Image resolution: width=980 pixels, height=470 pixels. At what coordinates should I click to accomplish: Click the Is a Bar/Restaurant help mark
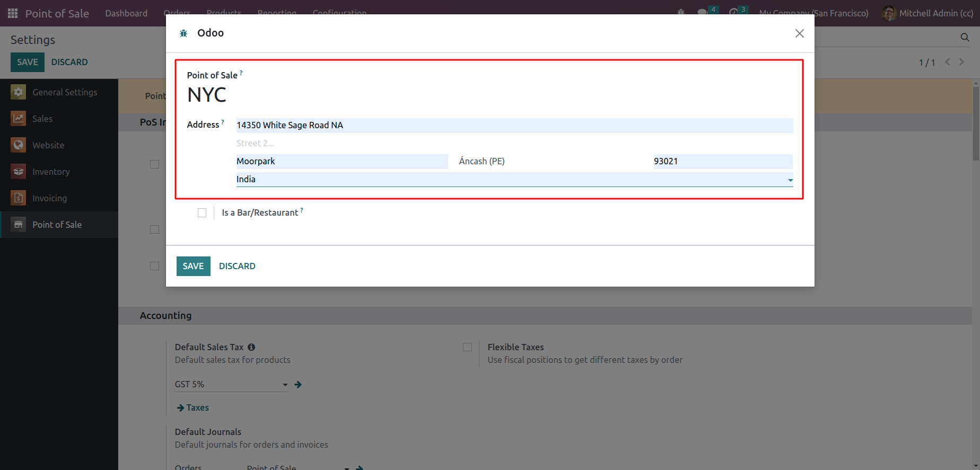(x=302, y=210)
